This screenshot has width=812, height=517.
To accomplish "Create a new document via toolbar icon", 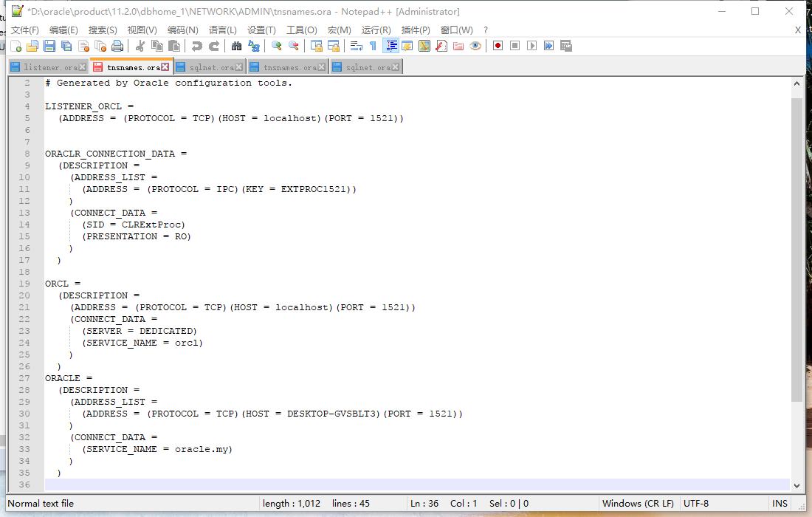I will (x=16, y=46).
